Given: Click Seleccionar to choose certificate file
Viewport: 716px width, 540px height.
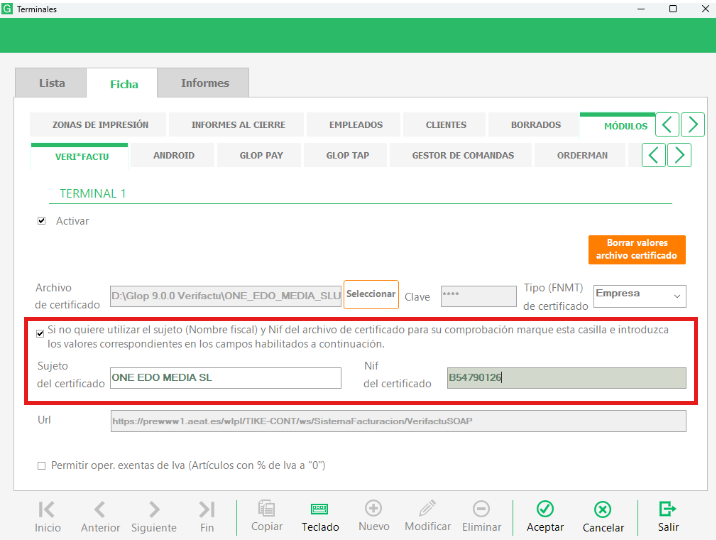Looking at the screenshot, I should tap(371, 295).
